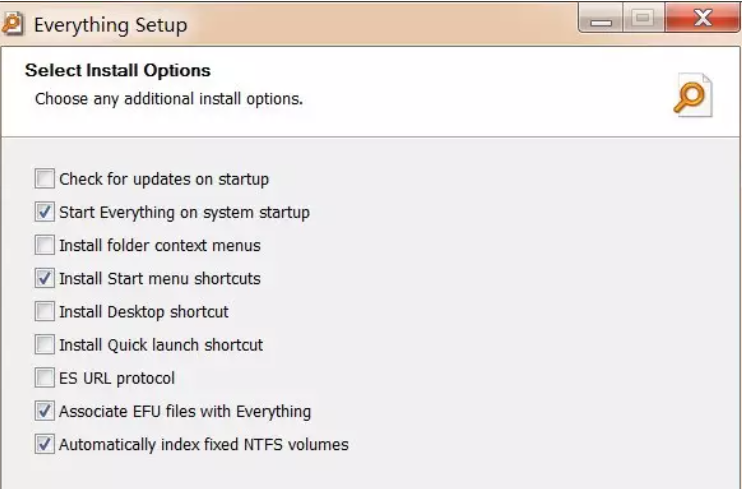Viewport: 742px width, 489px height.
Task: Click the magnifying glass page icon in the header
Action: [692, 95]
